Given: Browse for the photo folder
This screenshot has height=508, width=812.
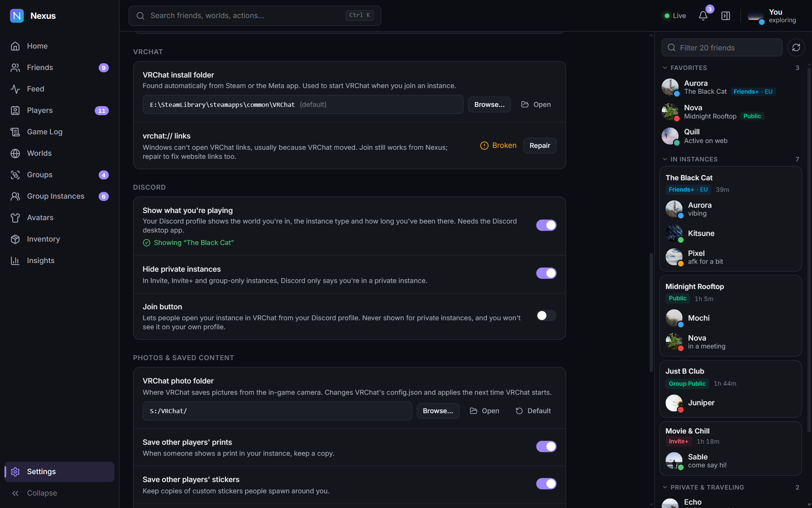Looking at the screenshot, I should pos(438,411).
